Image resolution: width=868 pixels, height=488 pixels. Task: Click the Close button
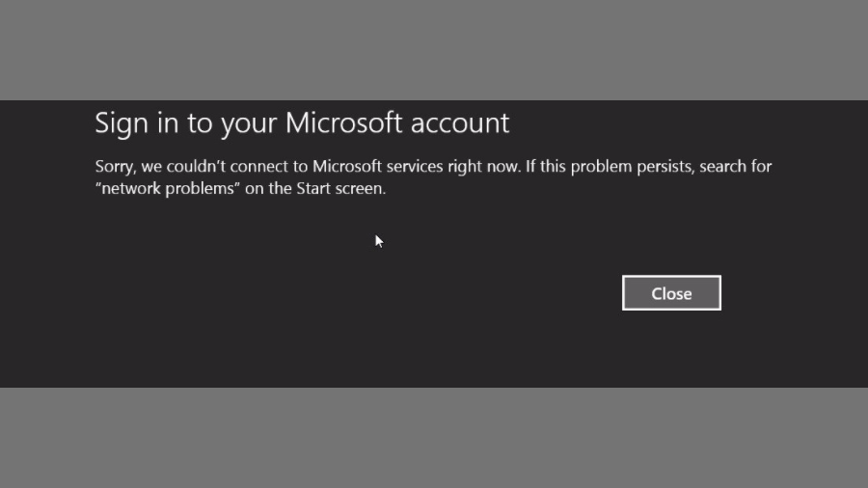pyautogui.click(x=671, y=293)
